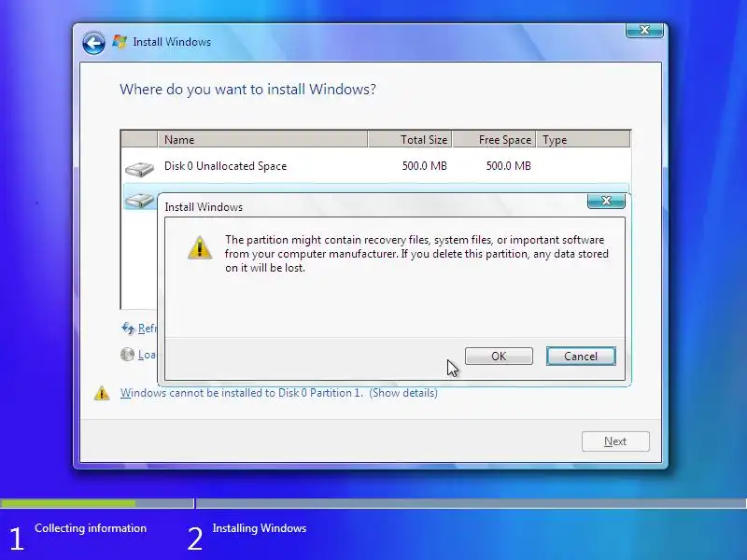Select the Disk 0 Unallocated Space drive icon
The height and width of the screenshot is (560, 747).
[x=139, y=168]
